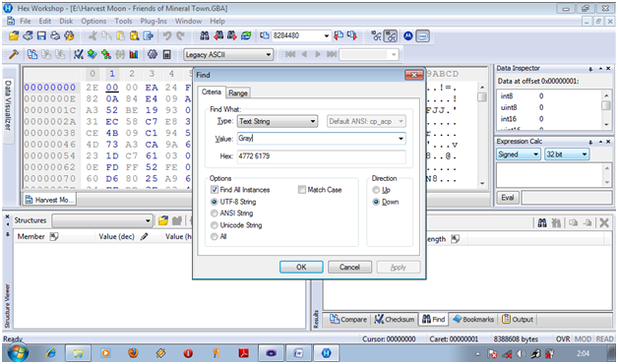The image size is (618, 364).
Task: Open the Tools menu
Action: 123,21
